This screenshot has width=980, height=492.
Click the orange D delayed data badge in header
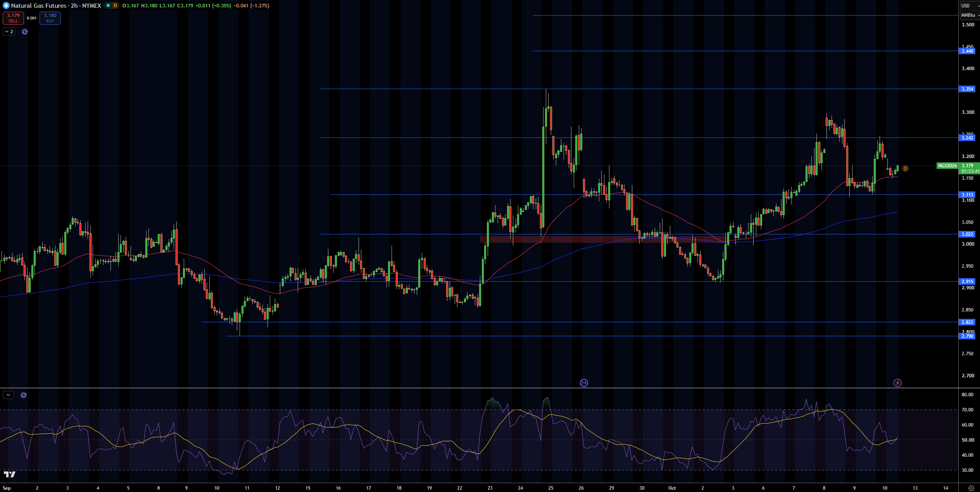tap(115, 5)
